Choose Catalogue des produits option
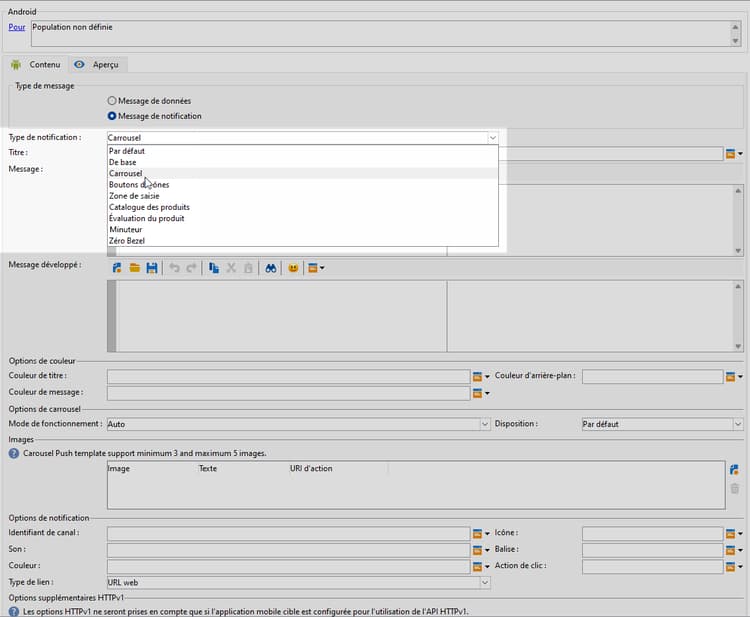Viewport: 750px width, 617px height. pyautogui.click(x=303, y=207)
